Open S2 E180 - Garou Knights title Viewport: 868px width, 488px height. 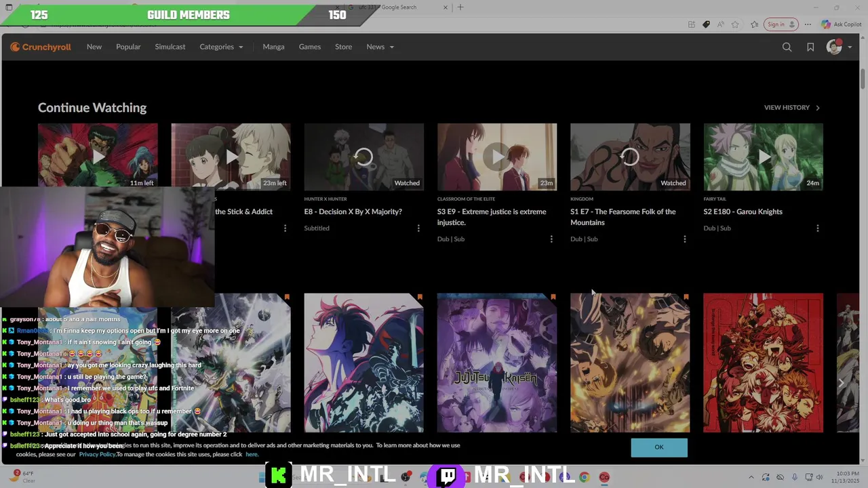(x=743, y=211)
